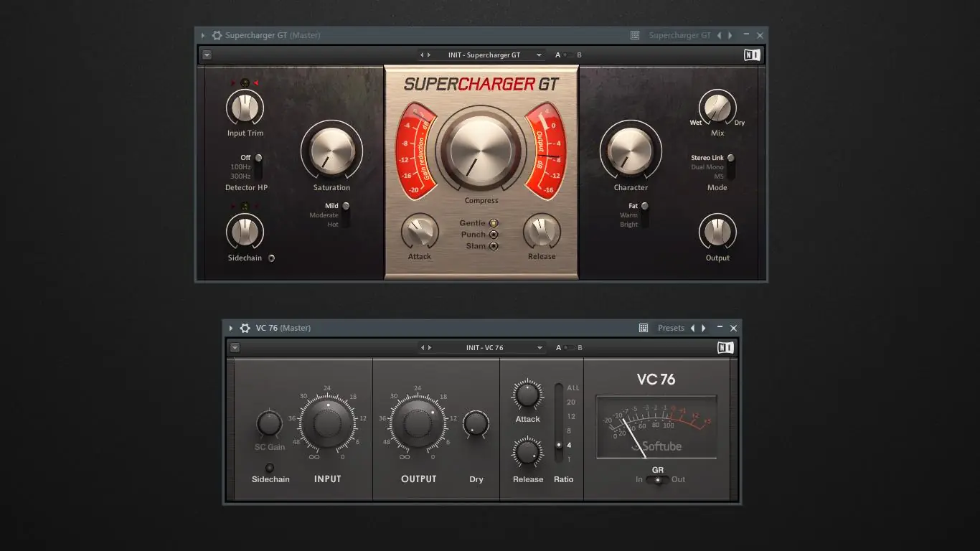
Task: Click the Supercharger Sidechain knob
Action: [245, 232]
